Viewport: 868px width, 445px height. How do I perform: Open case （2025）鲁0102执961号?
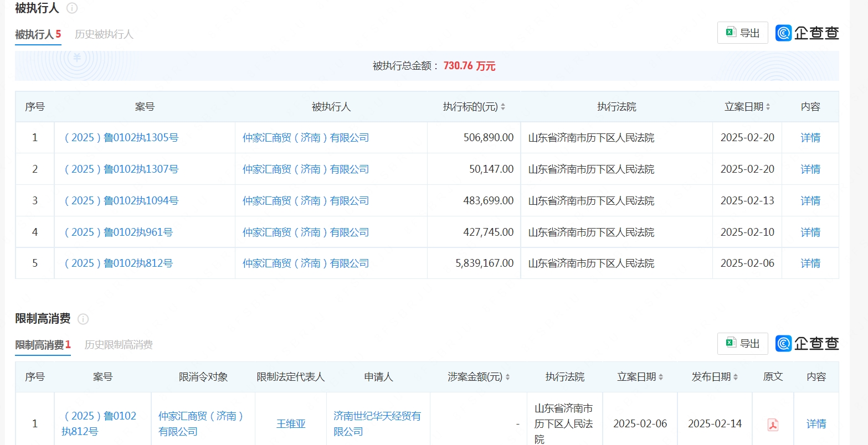[117, 232]
